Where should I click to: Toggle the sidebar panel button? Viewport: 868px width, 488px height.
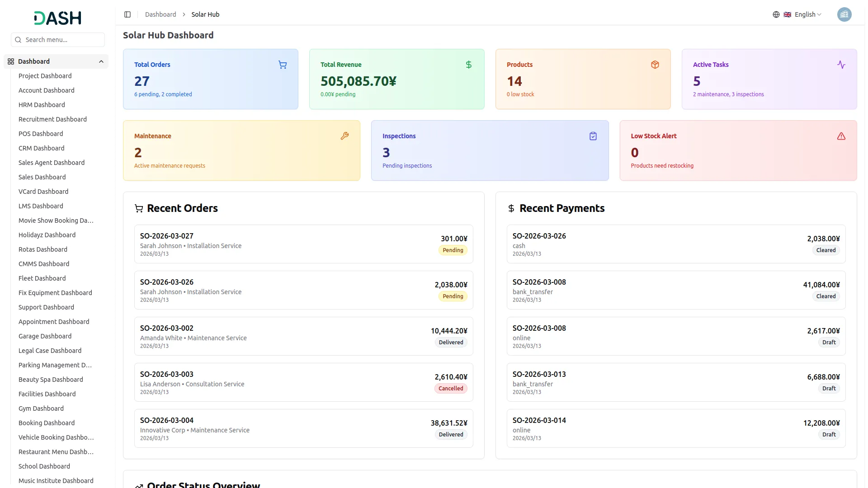coord(127,14)
